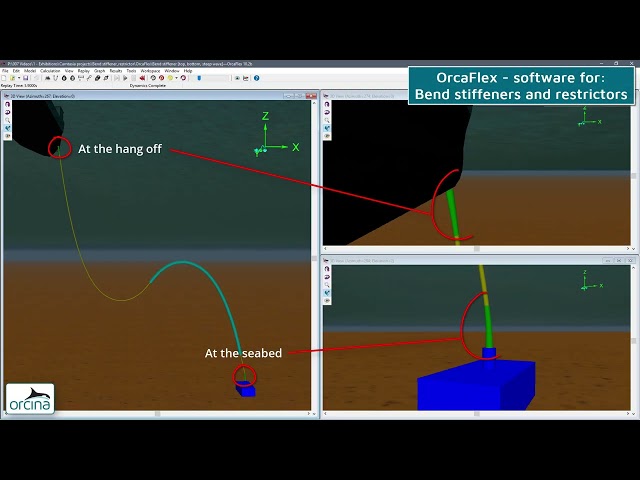The width and height of the screenshot is (640, 480).
Task: Click rotate up icon in bottom-right 3D view
Action: pyautogui.click(x=327, y=269)
